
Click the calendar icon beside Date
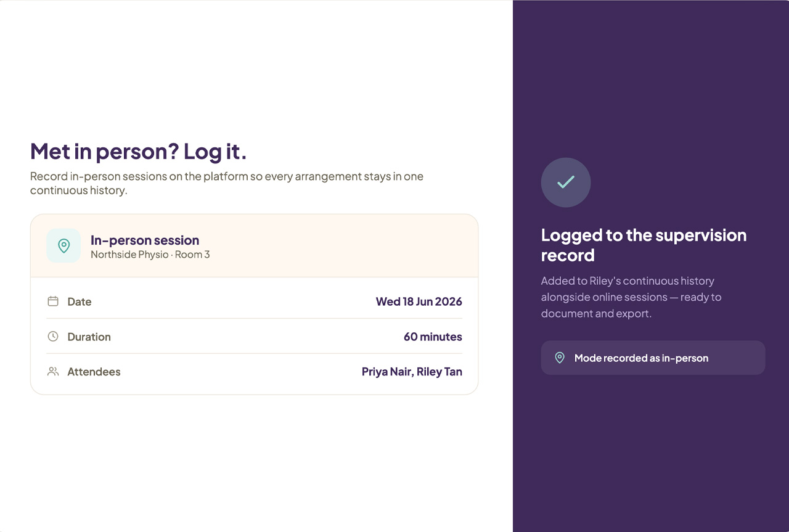(x=53, y=301)
